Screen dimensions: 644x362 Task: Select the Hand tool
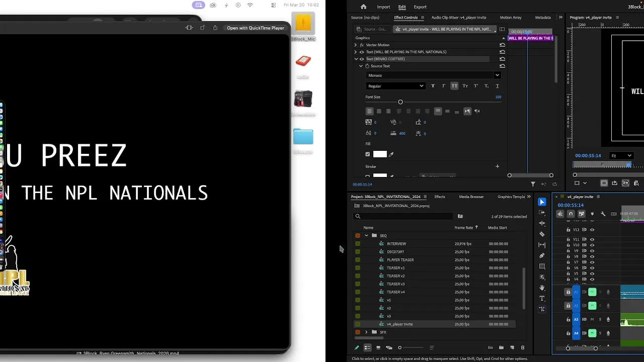click(x=542, y=288)
